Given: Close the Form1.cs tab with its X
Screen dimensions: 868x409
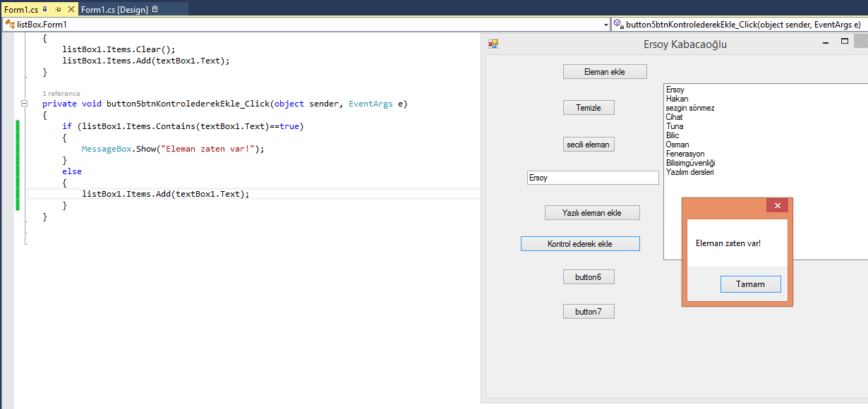Looking at the screenshot, I should point(71,10).
